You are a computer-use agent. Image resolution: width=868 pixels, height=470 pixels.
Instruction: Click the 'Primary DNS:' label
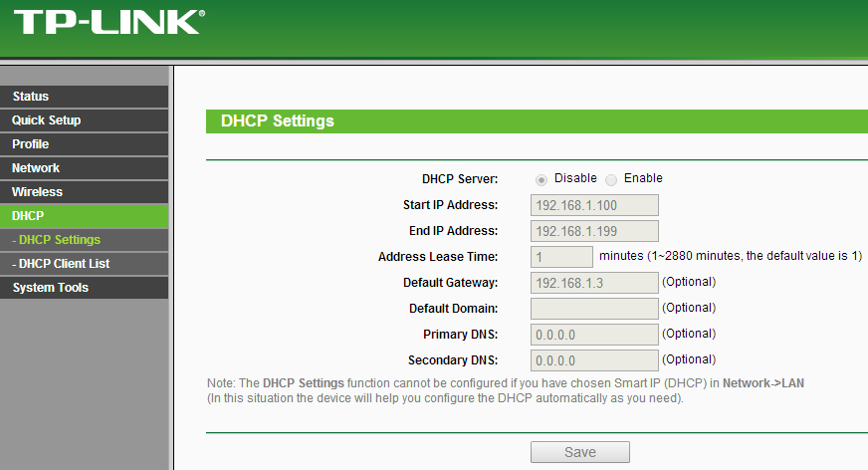pos(460,335)
